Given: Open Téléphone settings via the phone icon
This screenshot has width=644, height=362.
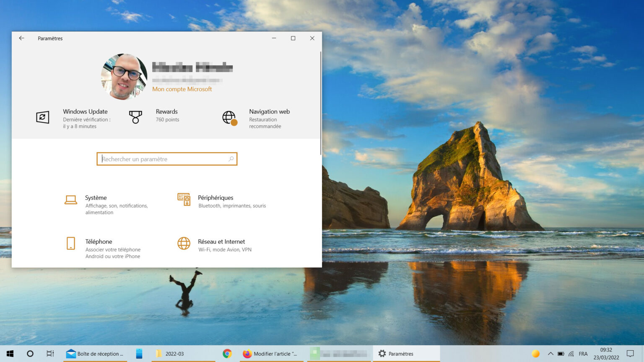Looking at the screenshot, I should tap(70, 244).
